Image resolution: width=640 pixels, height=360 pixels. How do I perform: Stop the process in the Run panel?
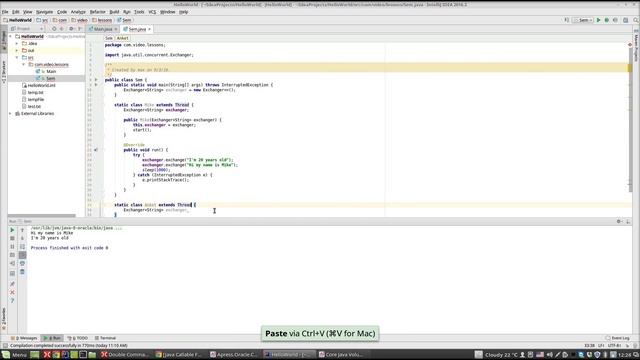12,238
